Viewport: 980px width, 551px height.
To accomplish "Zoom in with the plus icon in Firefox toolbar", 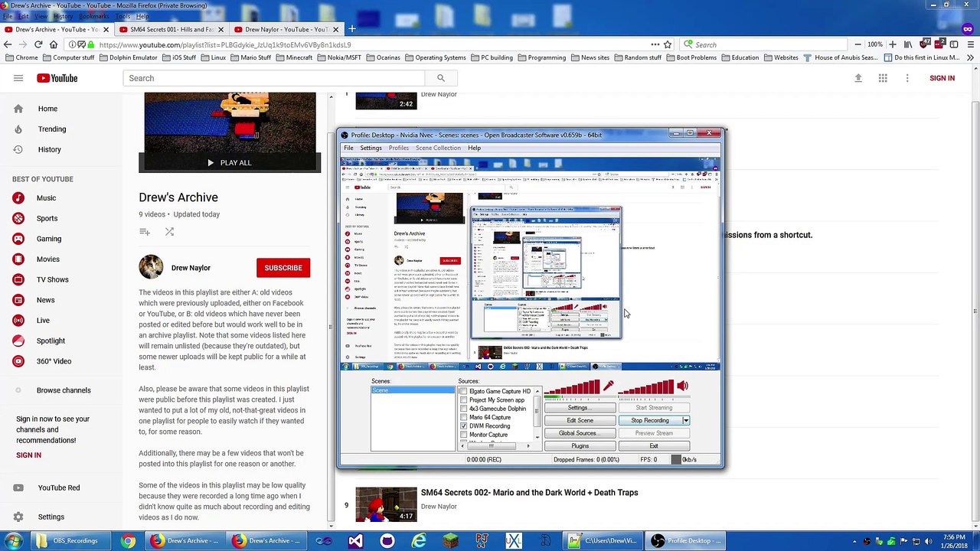I will 892,44.
